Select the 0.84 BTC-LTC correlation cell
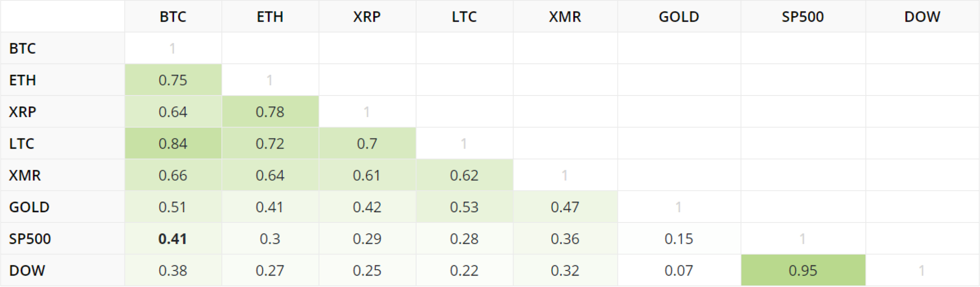This screenshot has width=980, height=287. [x=173, y=143]
